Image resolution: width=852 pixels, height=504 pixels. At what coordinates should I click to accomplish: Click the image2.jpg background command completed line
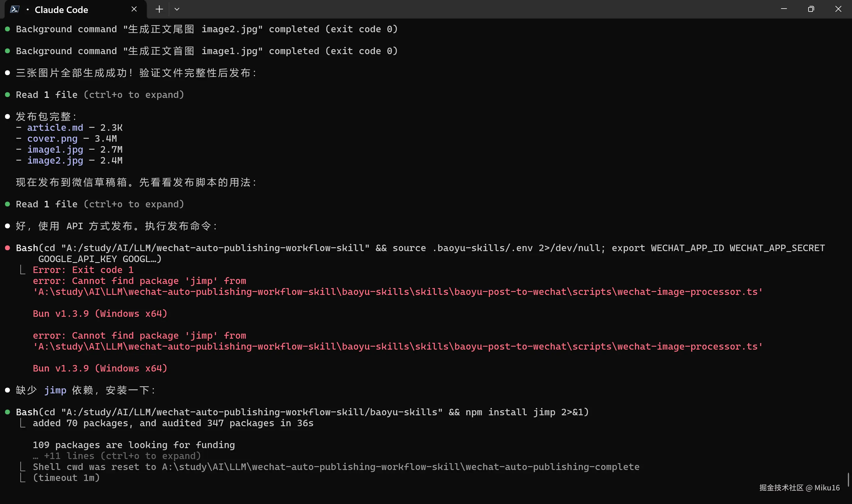tap(206, 29)
